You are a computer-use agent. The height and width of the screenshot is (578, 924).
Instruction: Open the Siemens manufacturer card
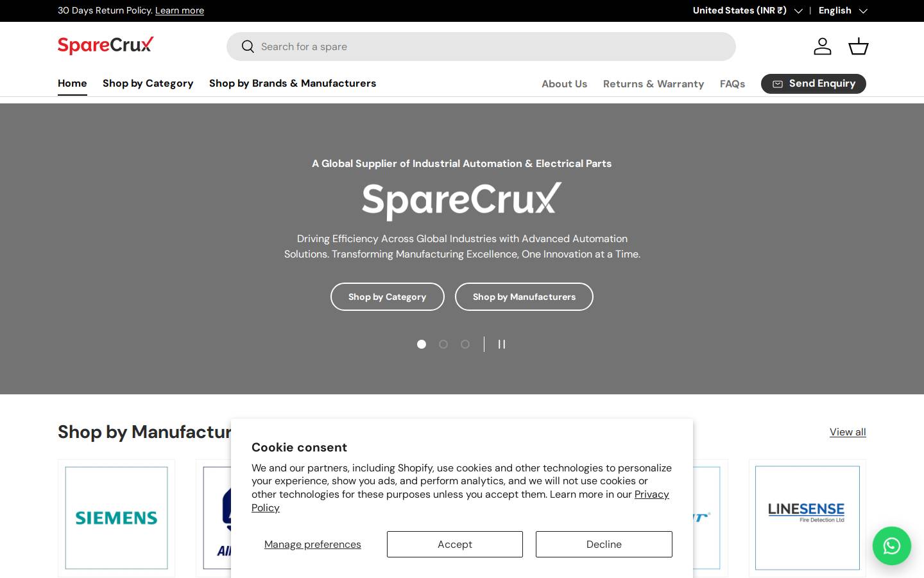tap(116, 518)
